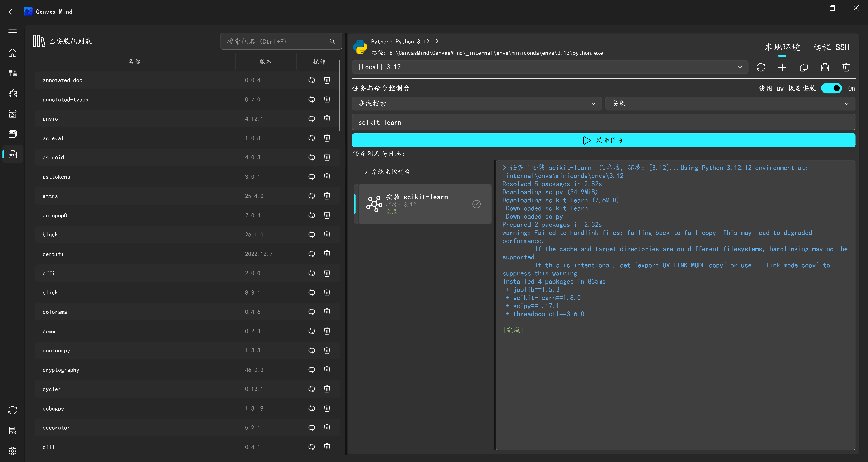Open the 在线搜索 dropdown
868x462 pixels.
(477, 104)
